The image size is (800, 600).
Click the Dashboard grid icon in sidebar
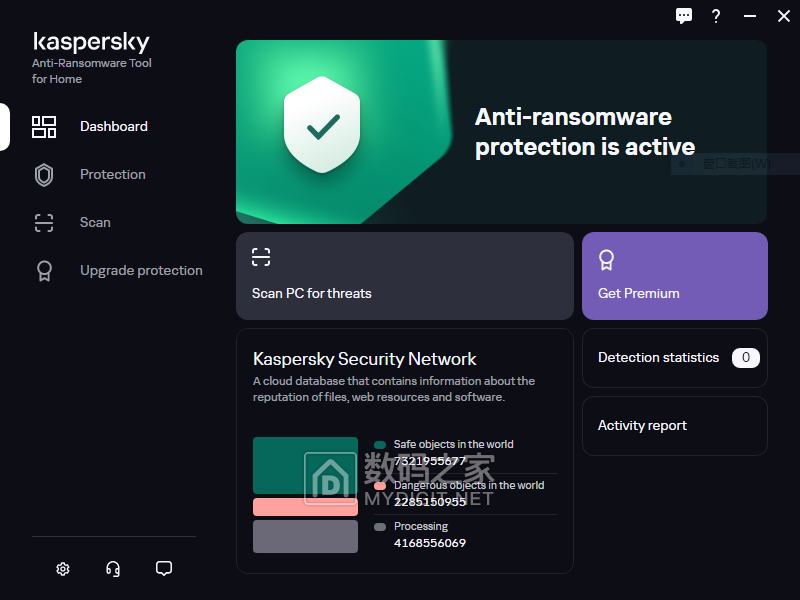44,127
